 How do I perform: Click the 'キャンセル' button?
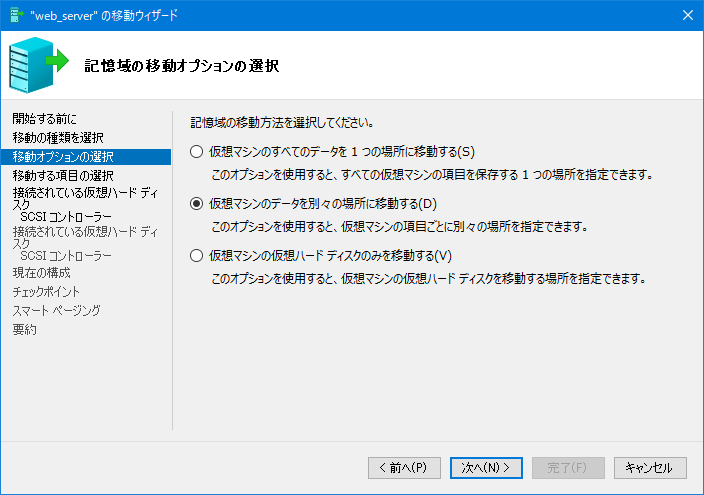[x=650, y=468]
